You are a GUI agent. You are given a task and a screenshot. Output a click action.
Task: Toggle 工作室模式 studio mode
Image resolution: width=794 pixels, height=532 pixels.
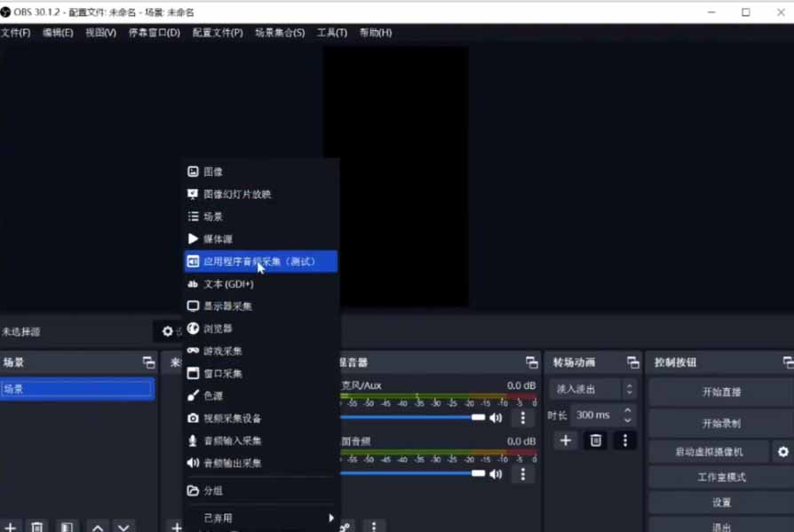click(721, 477)
